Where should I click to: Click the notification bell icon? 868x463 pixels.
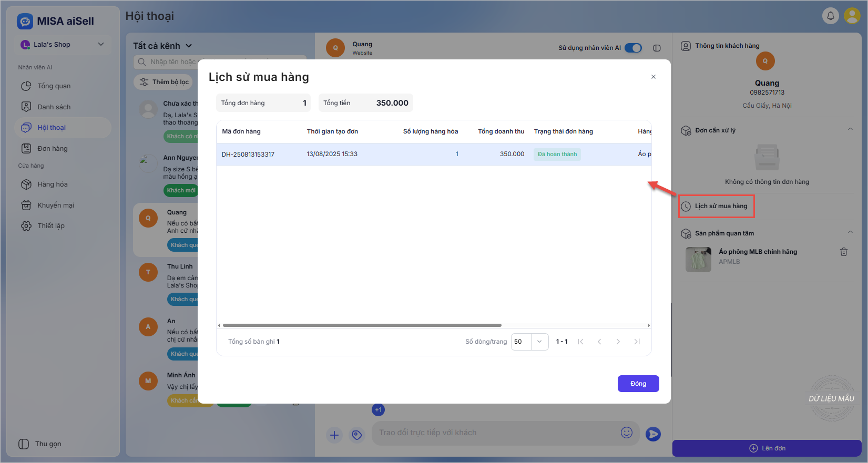click(x=830, y=16)
